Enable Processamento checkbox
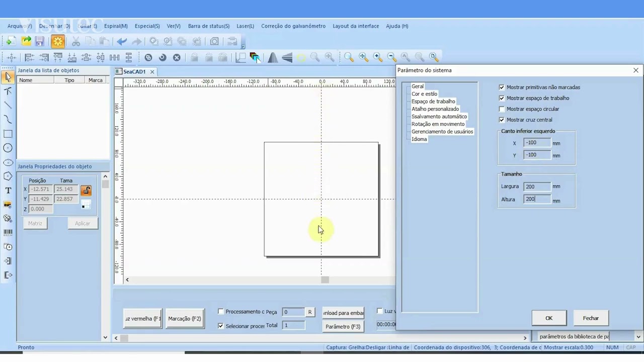 click(x=220, y=312)
